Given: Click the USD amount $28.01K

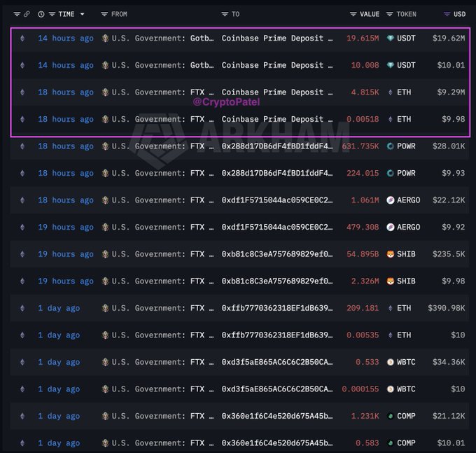Looking at the screenshot, I should tap(449, 146).
